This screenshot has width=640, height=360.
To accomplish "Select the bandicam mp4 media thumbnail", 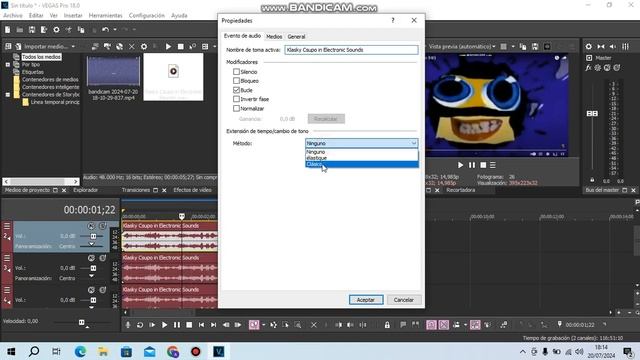I will 113,71.
